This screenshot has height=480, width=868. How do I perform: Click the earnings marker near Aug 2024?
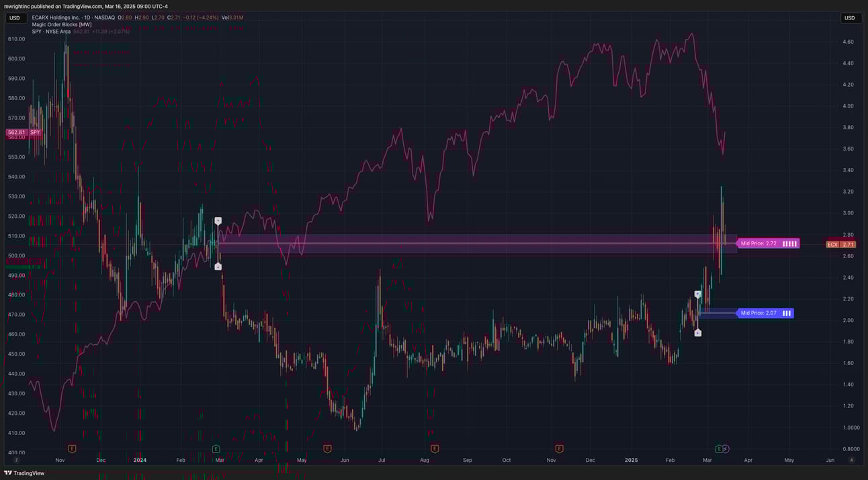pyautogui.click(x=435, y=448)
